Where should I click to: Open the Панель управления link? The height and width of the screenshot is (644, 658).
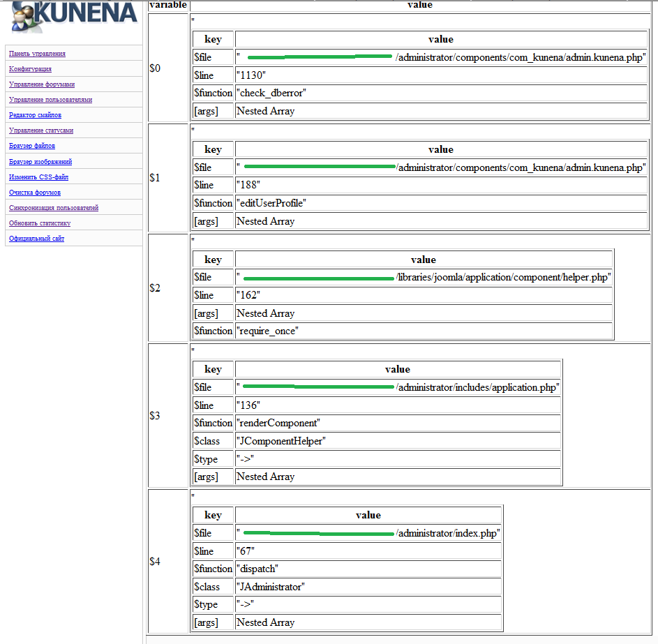click(x=37, y=54)
